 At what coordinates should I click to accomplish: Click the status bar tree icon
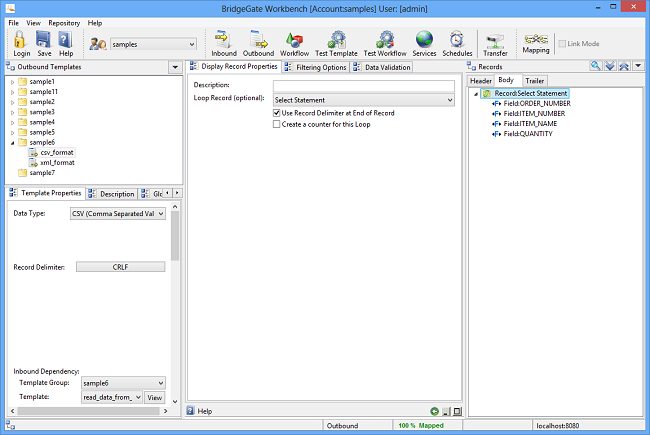pos(10,425)
